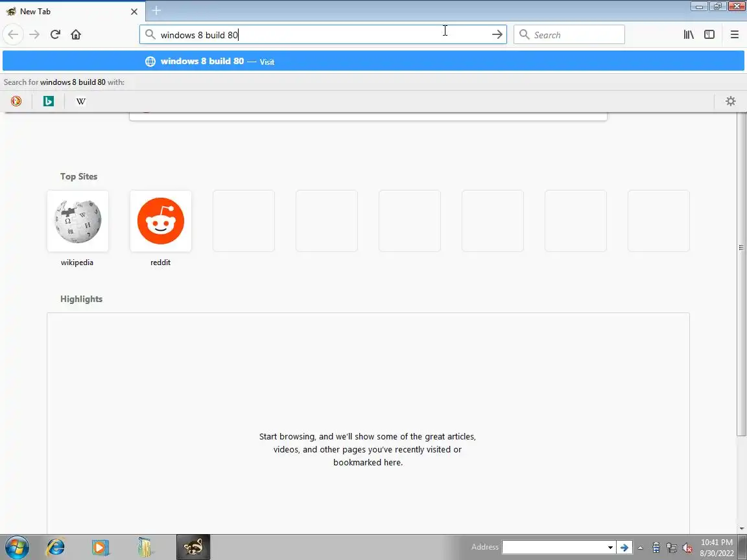Click the Go arrow in address bar

[497, 34]
